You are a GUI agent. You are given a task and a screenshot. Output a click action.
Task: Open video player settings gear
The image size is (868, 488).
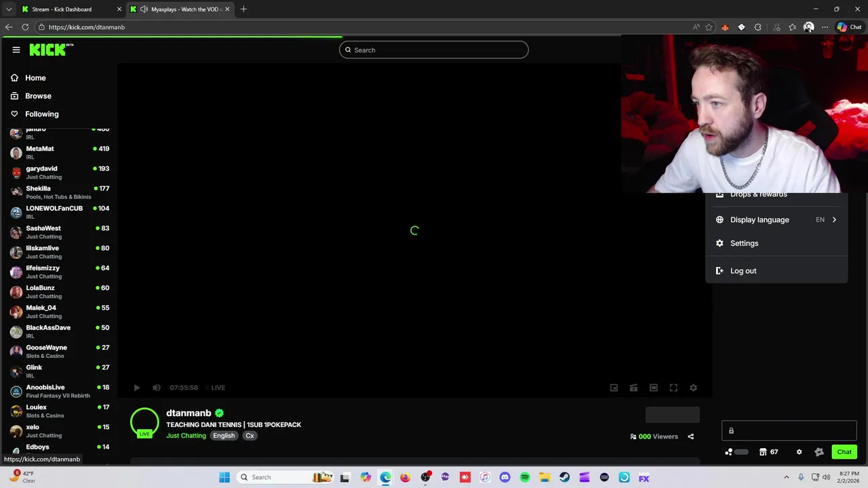click(693, 388)
